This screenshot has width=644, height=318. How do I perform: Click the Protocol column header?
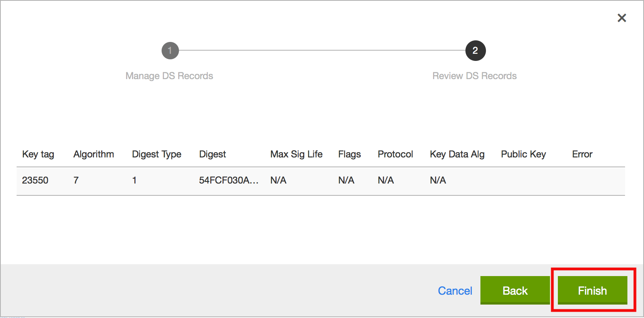pos(395,154)
